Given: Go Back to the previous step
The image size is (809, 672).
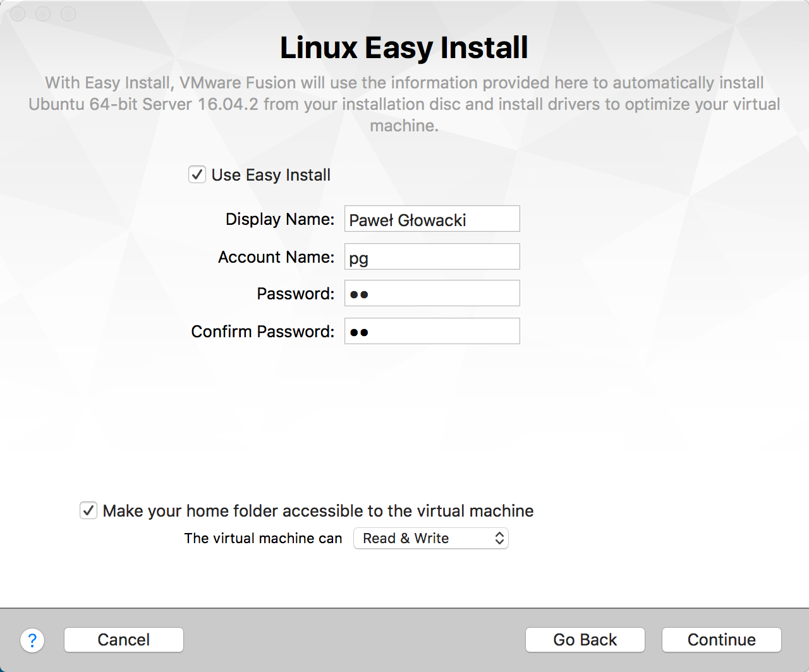Looking at the screenshot, I should tap(585, 640).
